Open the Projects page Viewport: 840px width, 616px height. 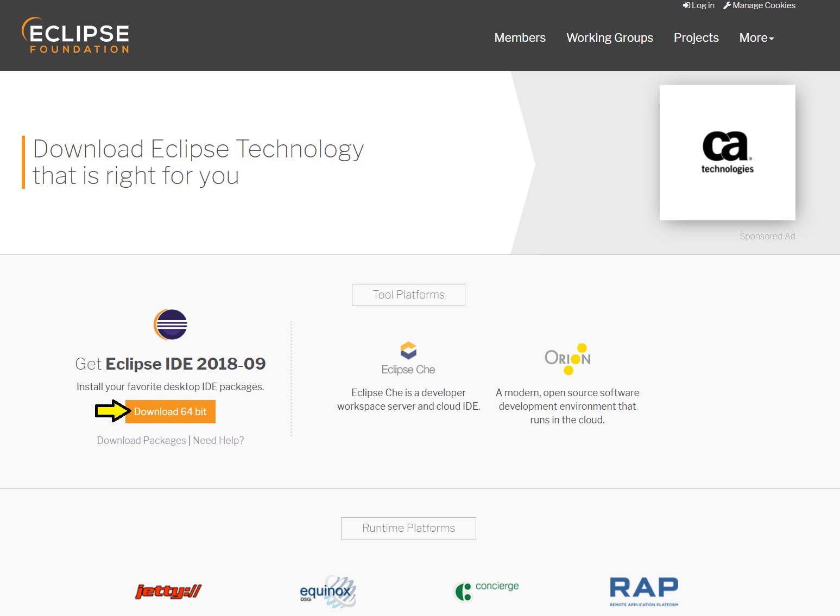pyautogui.click(x=696, y=37)
